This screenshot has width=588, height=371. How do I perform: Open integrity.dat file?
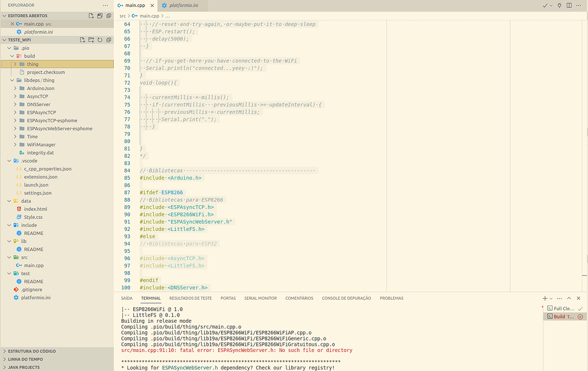57,153
